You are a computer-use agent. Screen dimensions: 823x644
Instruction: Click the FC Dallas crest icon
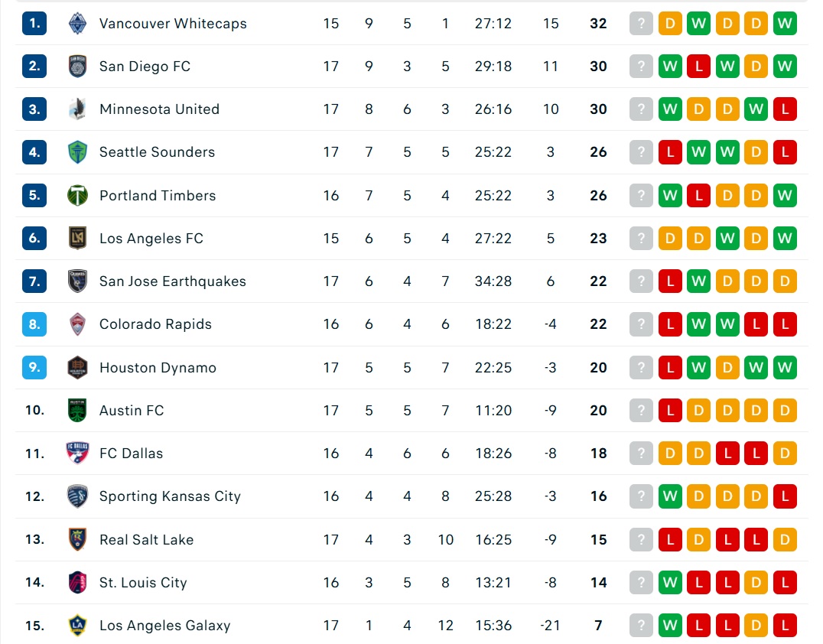tap(78, 453)
